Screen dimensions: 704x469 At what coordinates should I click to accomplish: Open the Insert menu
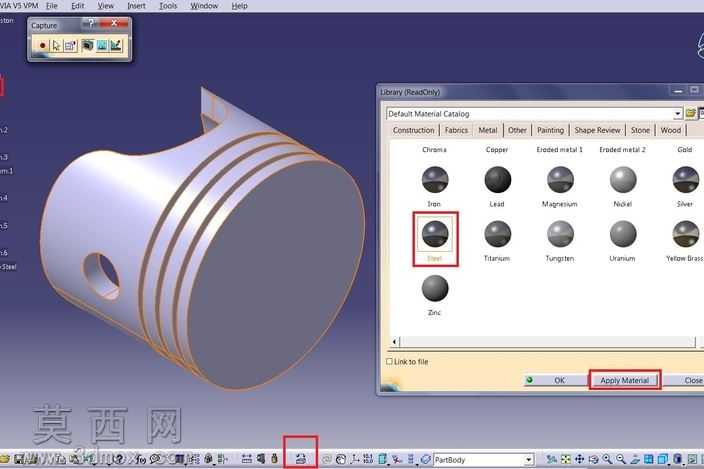(x=136, y=6)
